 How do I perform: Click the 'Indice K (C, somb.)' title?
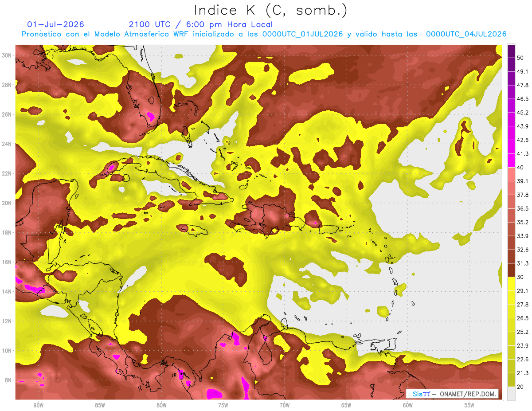point(270,10)
